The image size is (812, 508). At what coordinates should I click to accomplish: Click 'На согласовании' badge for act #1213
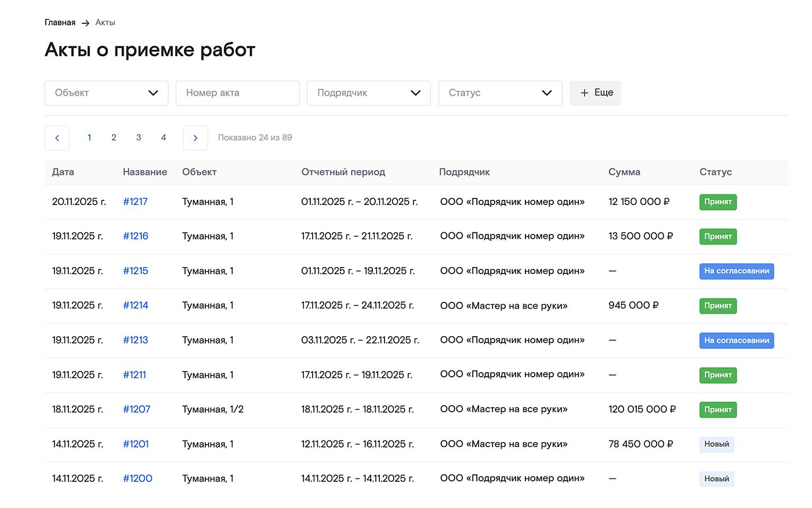pos(736,340)
